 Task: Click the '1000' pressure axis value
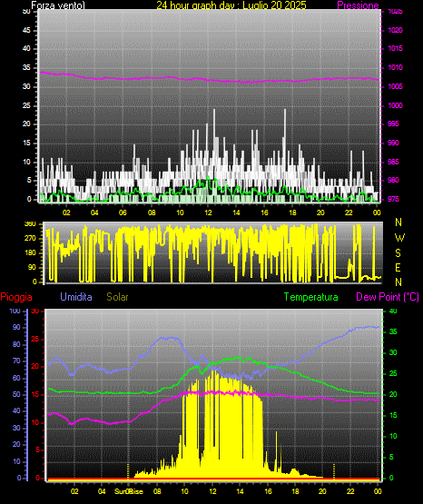click(396, 105)
